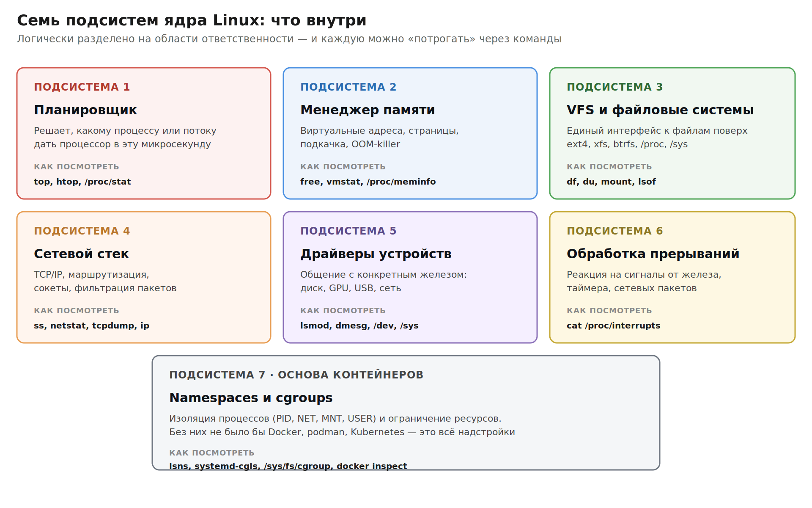Click 'КАК ПОСМОТРЕТЬ' in the Менеджер памяти card
Viewport: 812px width, 508px height.
343,167
